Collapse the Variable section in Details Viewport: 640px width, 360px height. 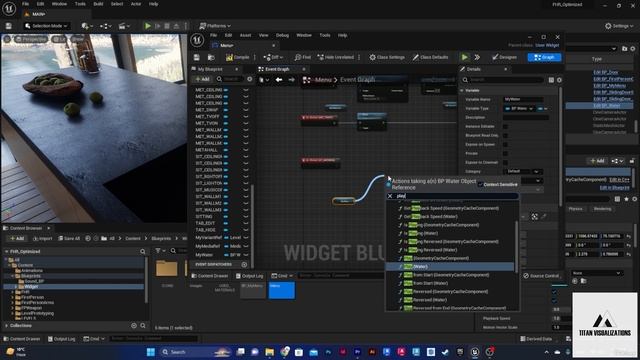(x=462, y=90)
